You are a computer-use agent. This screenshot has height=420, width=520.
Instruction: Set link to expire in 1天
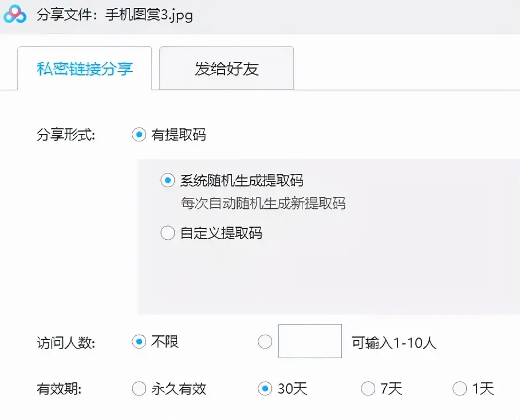click(x=460, y=389)
